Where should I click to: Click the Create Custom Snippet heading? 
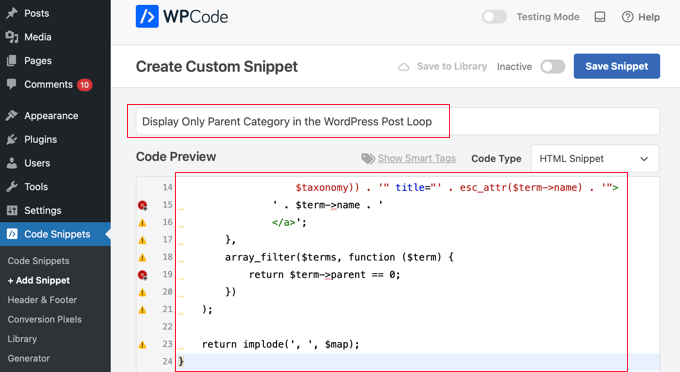(x=217, y=67)
